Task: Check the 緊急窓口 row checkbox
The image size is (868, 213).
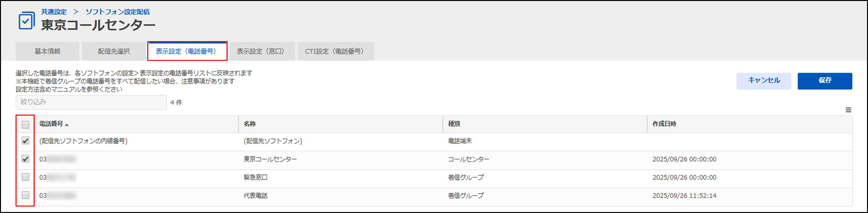Action: click(26, 177)
